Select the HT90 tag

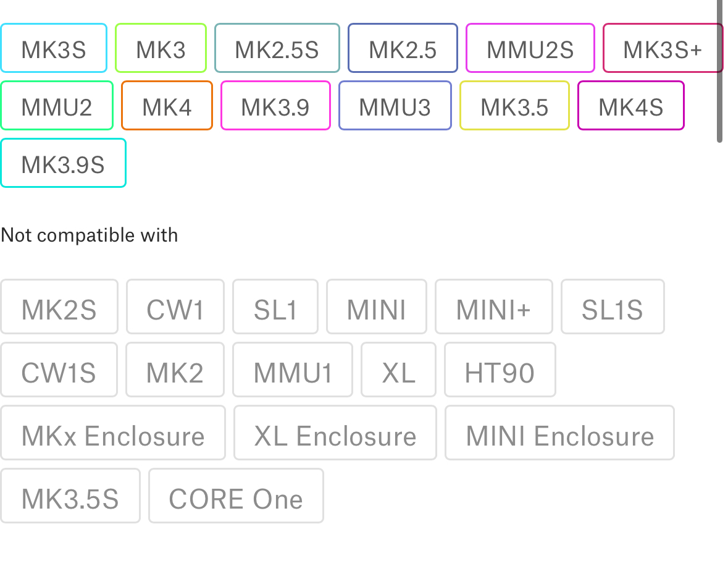coord(500,370)
